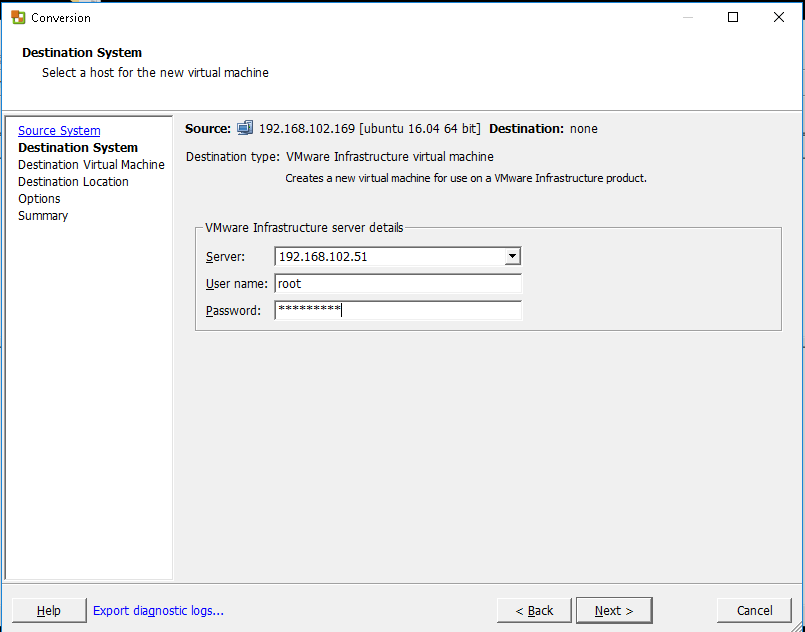Click 'VMware Infrastructure virtual machine' destination type text

coord(390,156)
